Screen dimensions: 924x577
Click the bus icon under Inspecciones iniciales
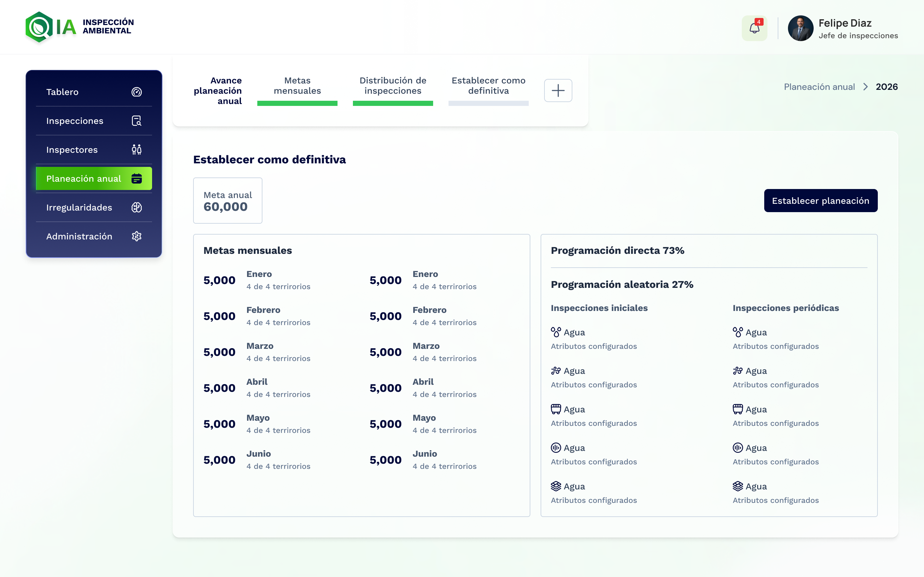[556, 409]
